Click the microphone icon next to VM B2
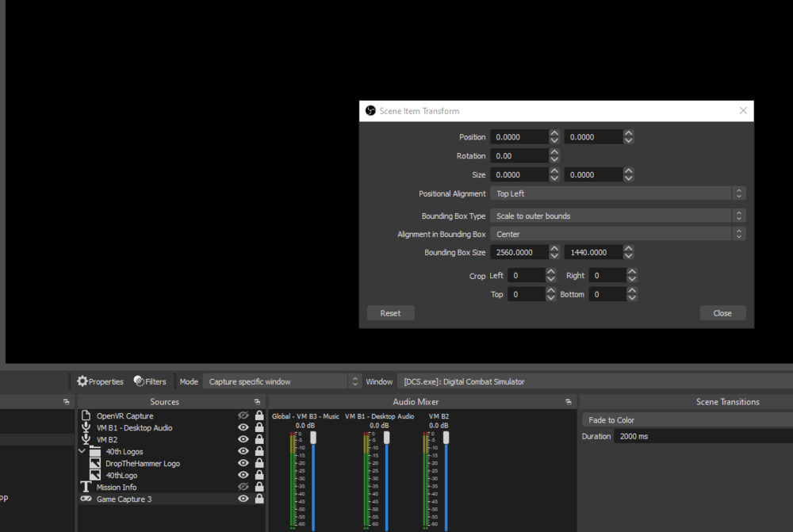The width and height of the screenshot is (793, 532). pyautogui.click(x=86, y=439)
